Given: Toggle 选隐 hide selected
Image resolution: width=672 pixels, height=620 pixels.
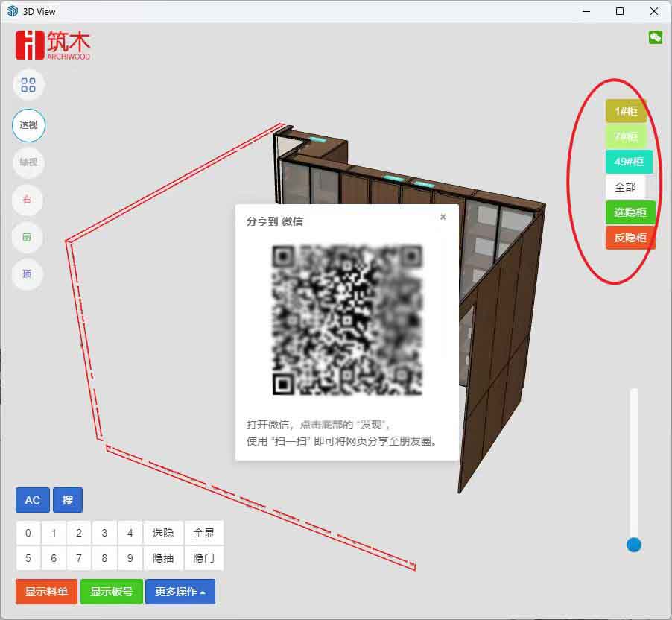Looking at the screenshot, I should click(163, 533).
